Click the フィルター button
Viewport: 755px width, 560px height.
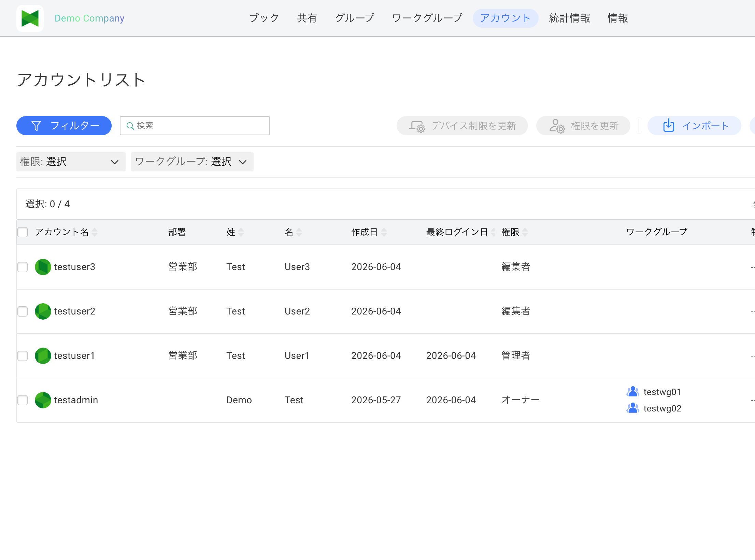pyautogui.click(x=64, y=126)
